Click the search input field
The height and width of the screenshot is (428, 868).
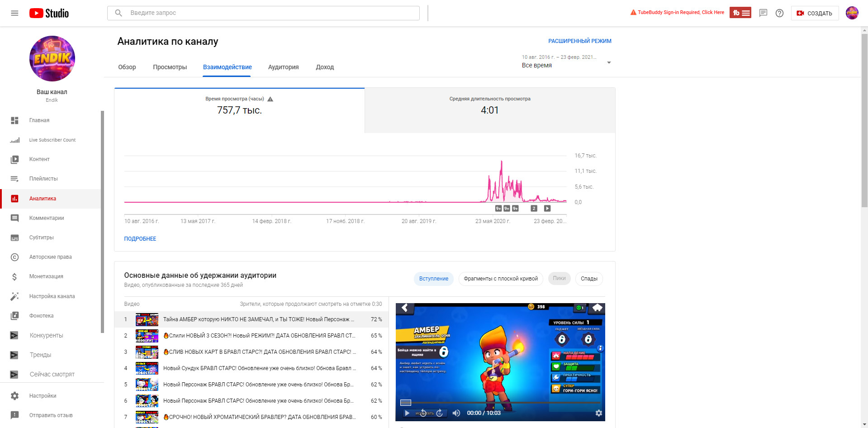pyautogui.click(x=263, y=13)
